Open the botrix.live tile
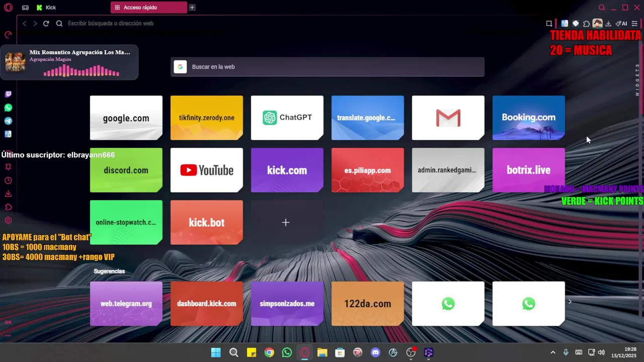The height and width of the screenshot is (362, 644). coord(529,170)
